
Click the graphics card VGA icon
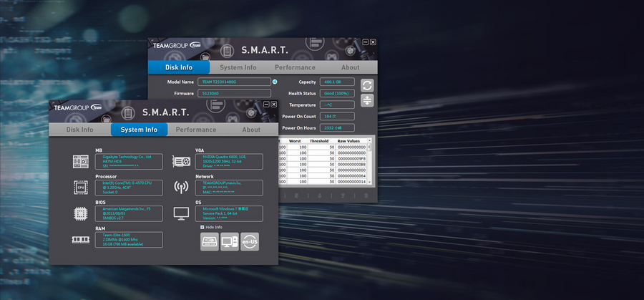181,162
